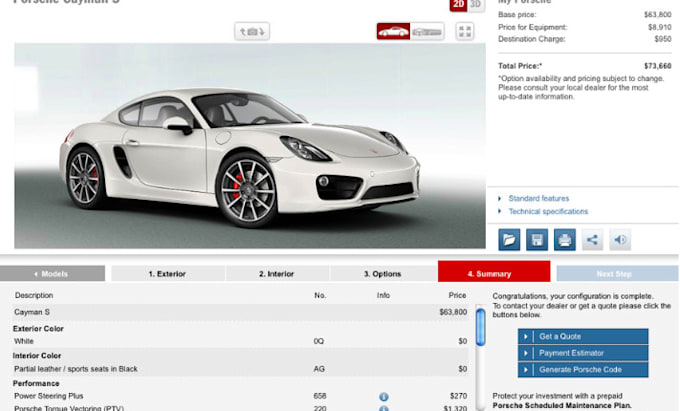Screen dimensions: 680x411
Task: Click the Porsche Scheduled Maintenance Plan text
Action: (x=562, y=406)
